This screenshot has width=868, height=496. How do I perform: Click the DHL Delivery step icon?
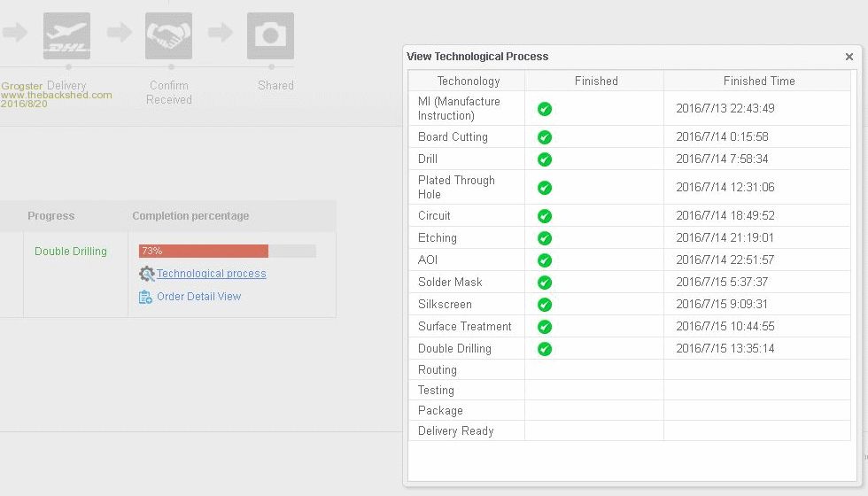tap(66, 36)
